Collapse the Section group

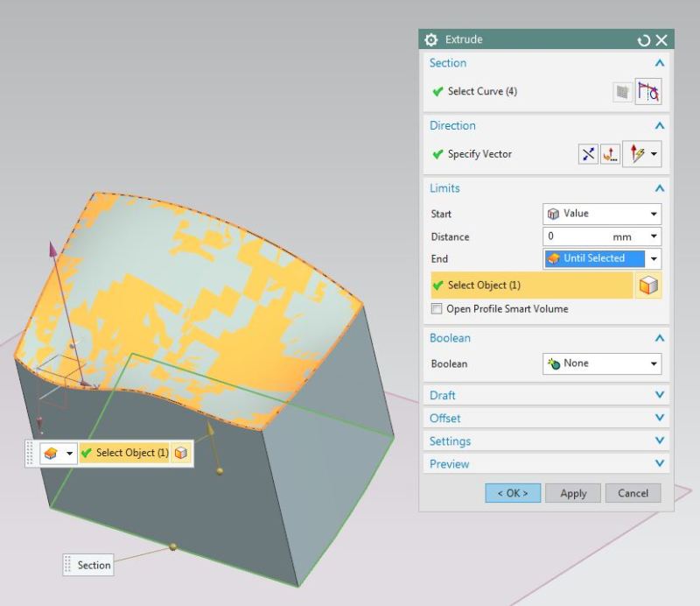click(660, 63)
